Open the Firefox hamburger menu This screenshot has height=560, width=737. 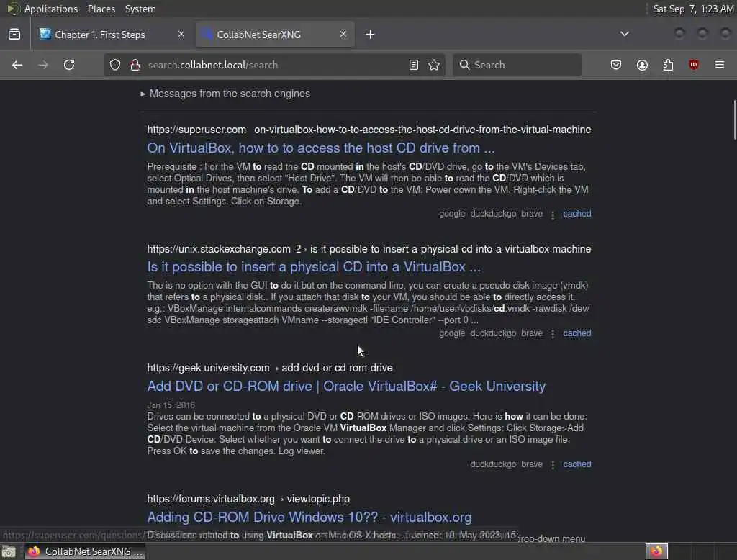tap(720, 65)
